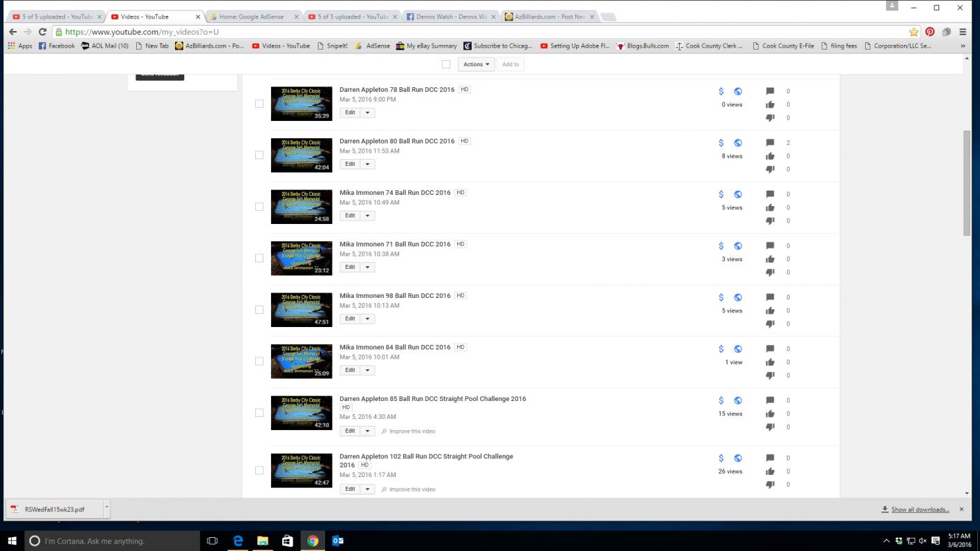Click comments icon for Darren Appleton 80 Ball Run

point(770,143)
